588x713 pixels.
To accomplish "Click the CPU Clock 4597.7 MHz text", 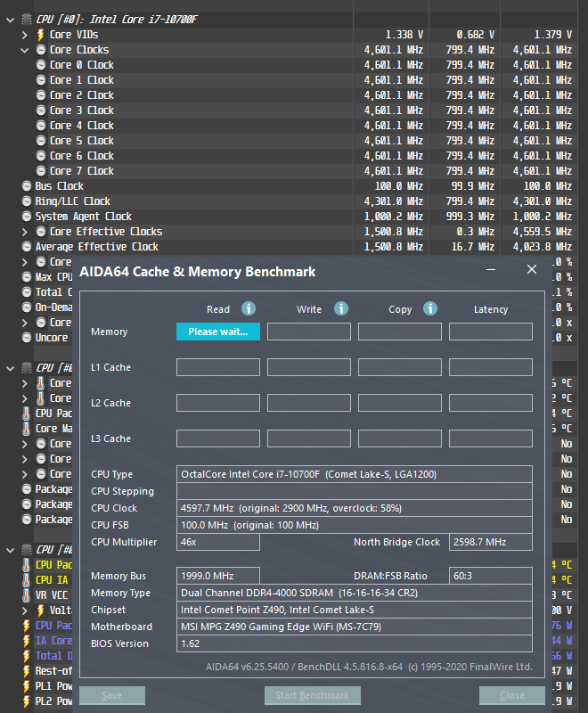I will point(291,508).
